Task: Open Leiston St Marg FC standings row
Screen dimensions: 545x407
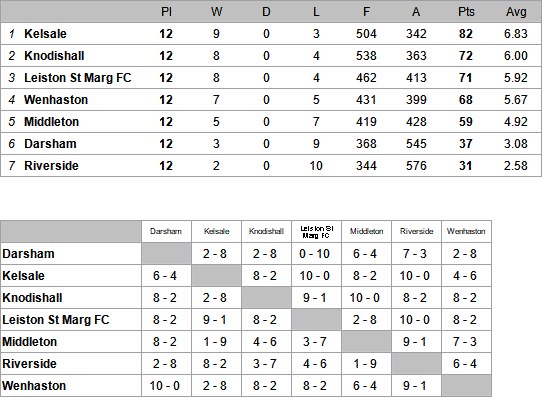Action: coord(271,78)
